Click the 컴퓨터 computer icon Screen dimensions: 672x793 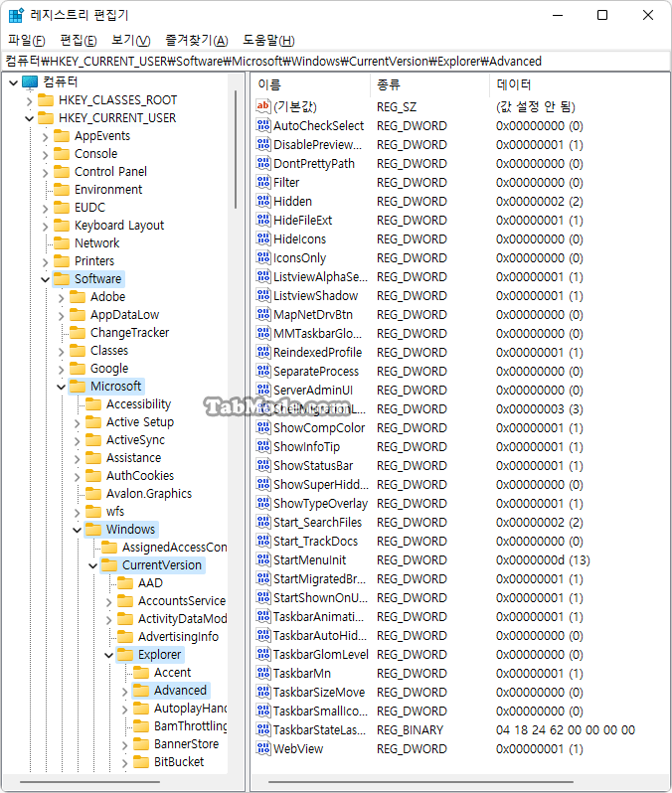(31, 81)
